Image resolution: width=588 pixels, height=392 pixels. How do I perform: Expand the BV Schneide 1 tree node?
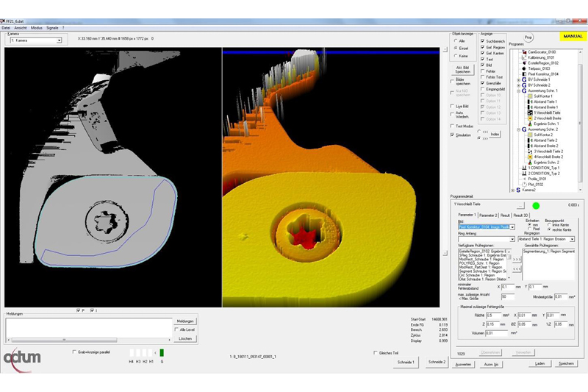pyautogui.click(x=518, y=79)
